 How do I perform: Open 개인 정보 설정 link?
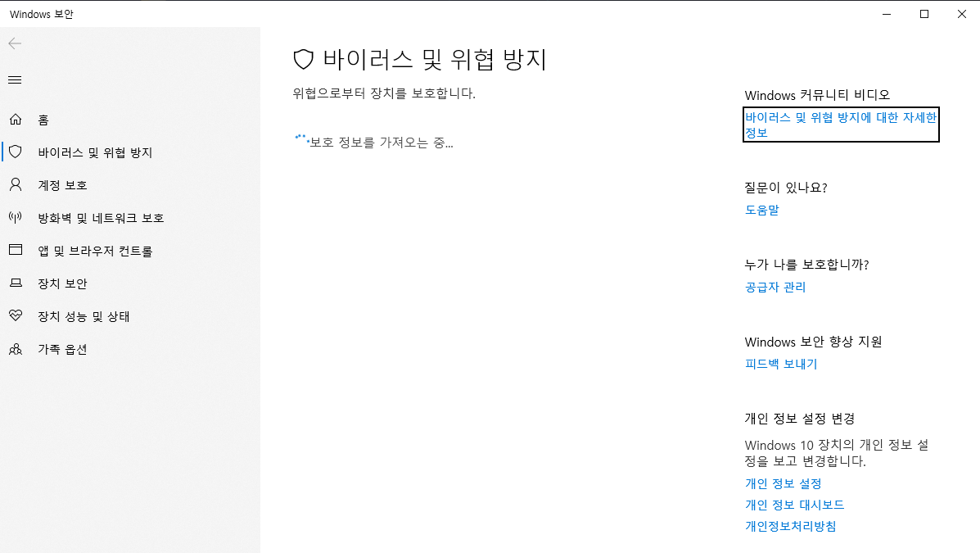click(784, 483)
